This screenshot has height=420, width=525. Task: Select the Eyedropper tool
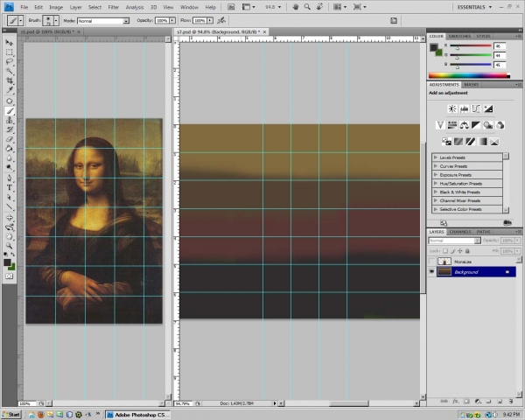[10, 90]
